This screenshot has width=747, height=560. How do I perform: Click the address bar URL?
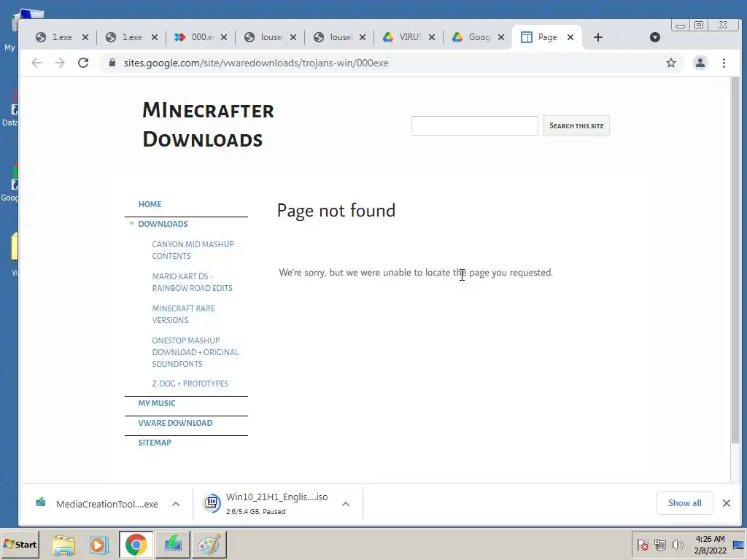[x=256, y=63]
